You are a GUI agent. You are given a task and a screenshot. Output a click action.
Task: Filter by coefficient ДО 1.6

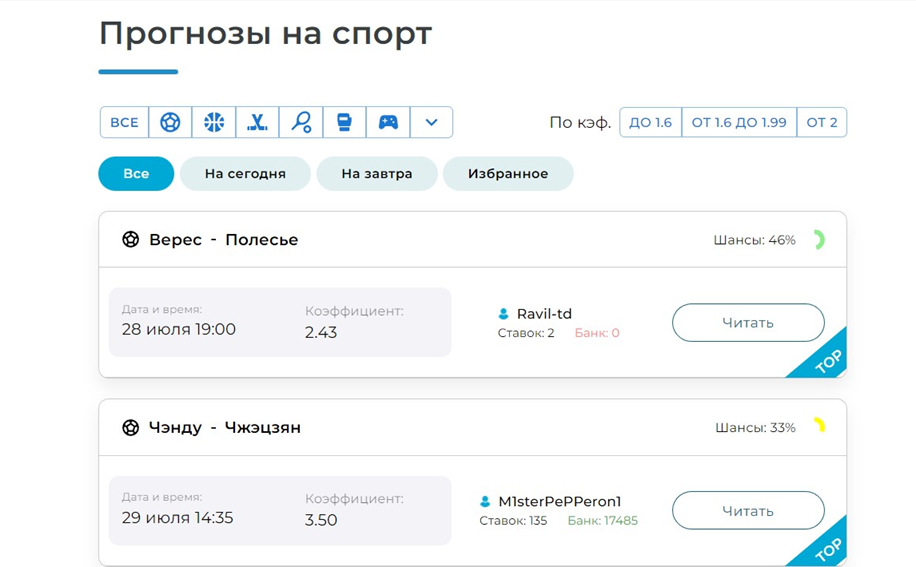pos(650,122)
